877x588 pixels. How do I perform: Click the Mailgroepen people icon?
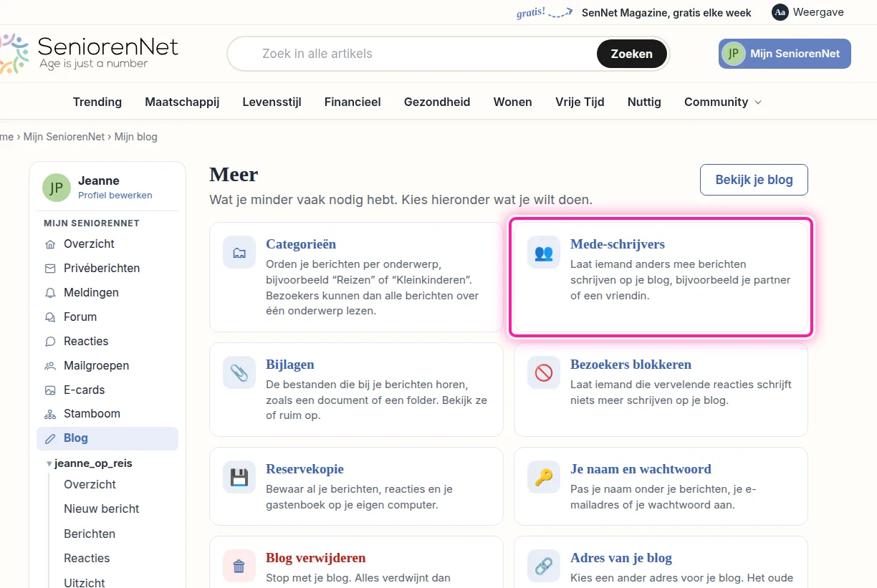50,366
